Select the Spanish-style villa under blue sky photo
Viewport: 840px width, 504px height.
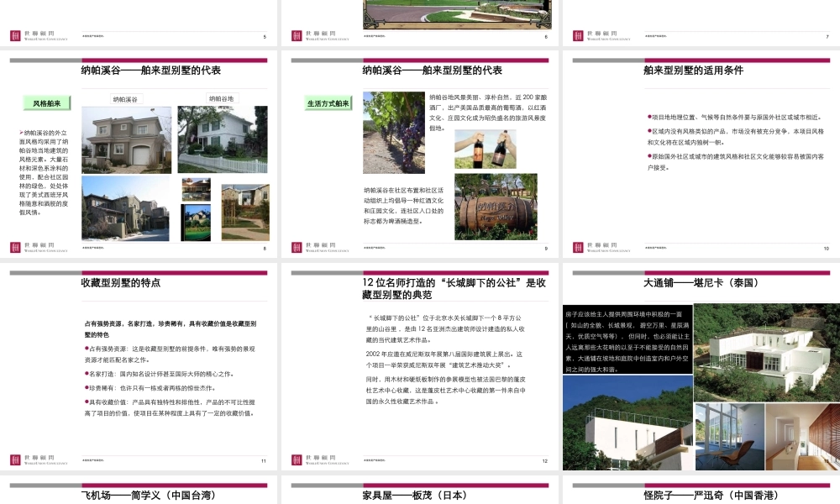point(125,209)
